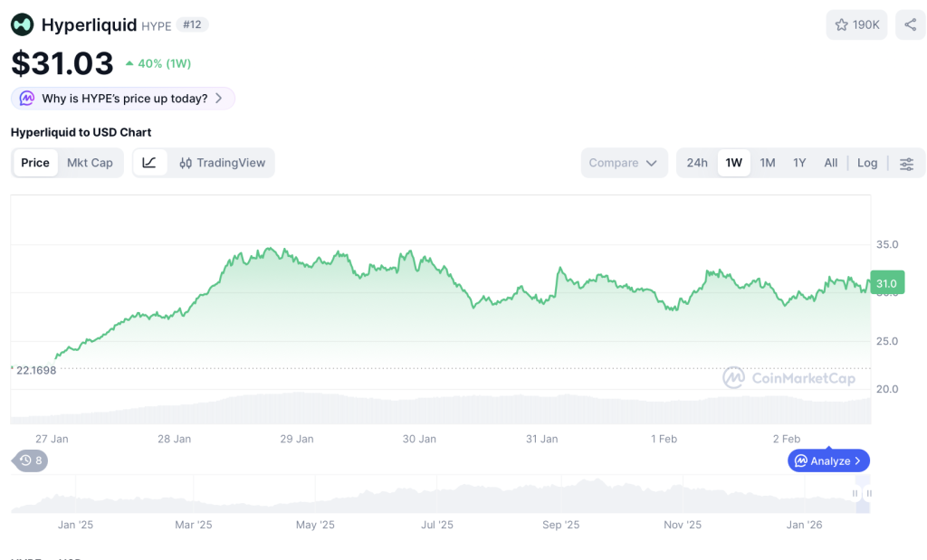The height and width of the screenshot is (560, 927).
Task: Click the share icon button
Action: coord(910,25)
